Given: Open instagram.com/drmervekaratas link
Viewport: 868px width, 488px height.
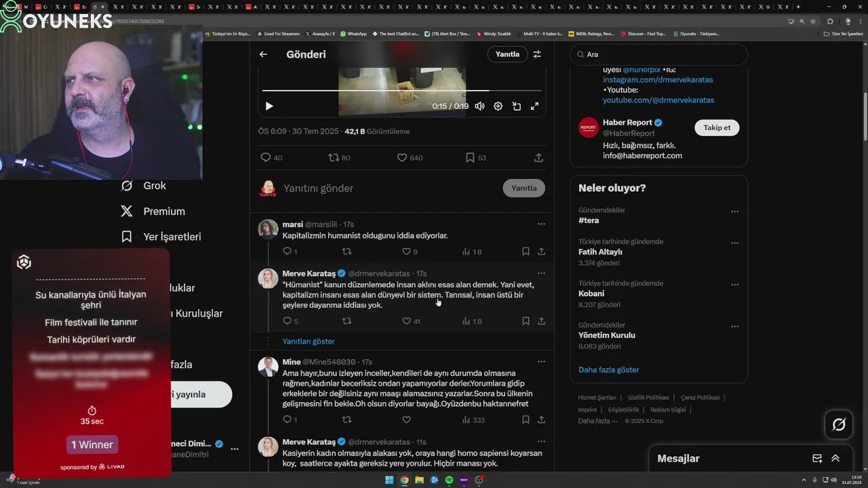Looking at the screenshot, I should [x=658, y=79].
